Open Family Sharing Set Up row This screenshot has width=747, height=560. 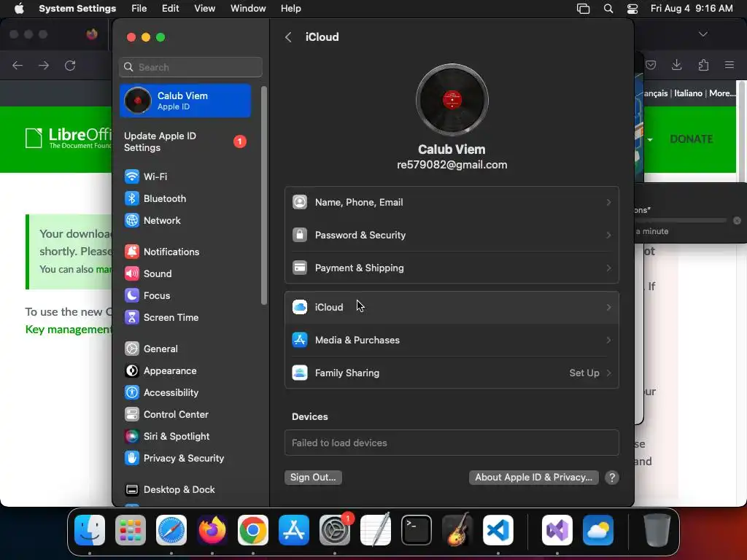point(452,373)
